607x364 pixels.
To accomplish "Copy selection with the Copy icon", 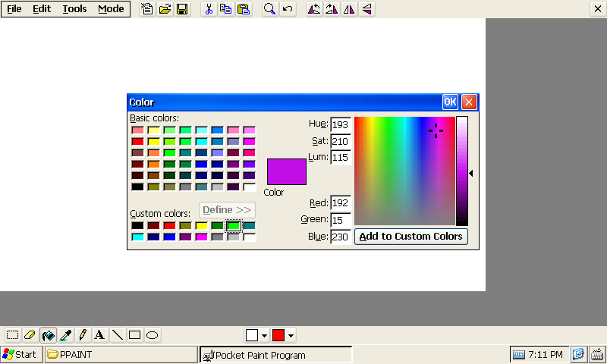I will pos(226,9).
